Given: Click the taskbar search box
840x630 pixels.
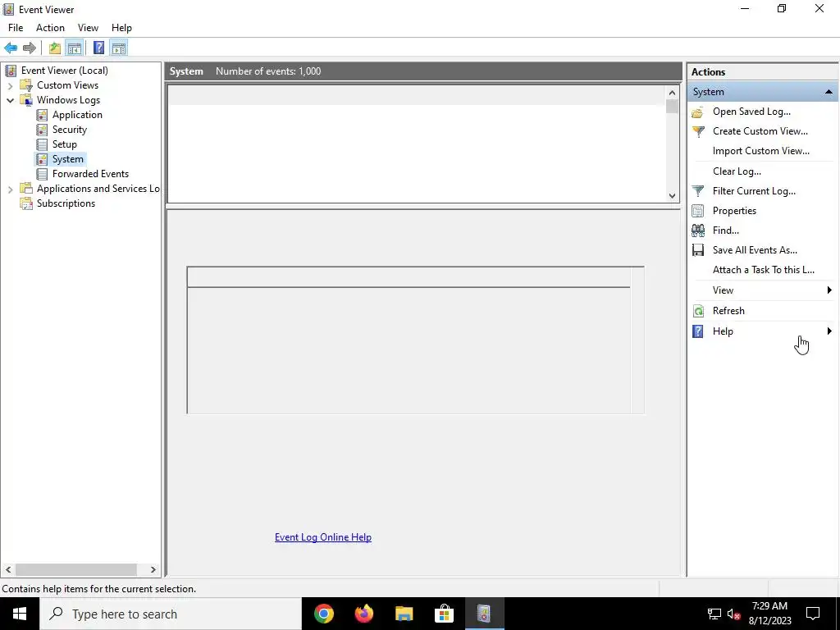Looking at the screenshot, I should 171,614.
